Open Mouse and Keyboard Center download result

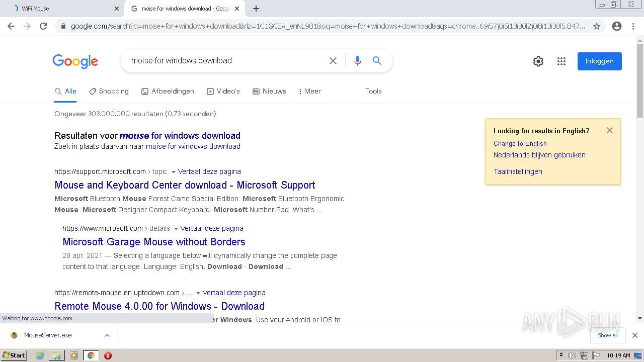(x=185, y=185)
